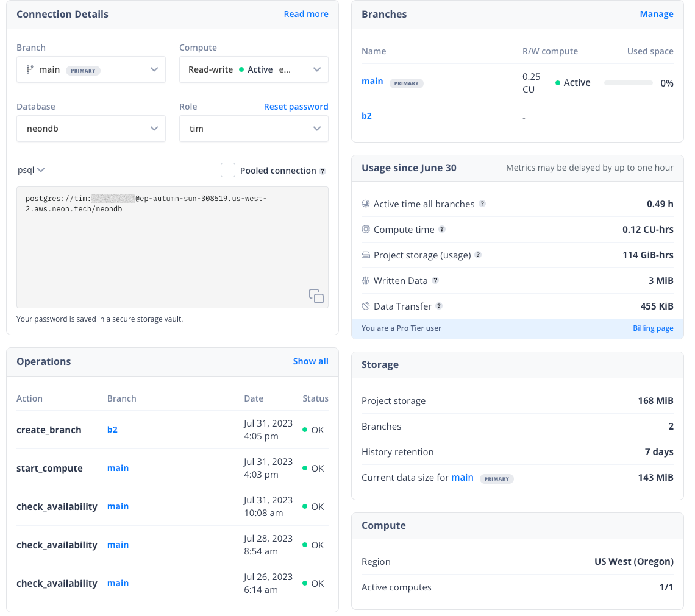
Task: Open the b2 branch
Action: click(x=366, y=115)
